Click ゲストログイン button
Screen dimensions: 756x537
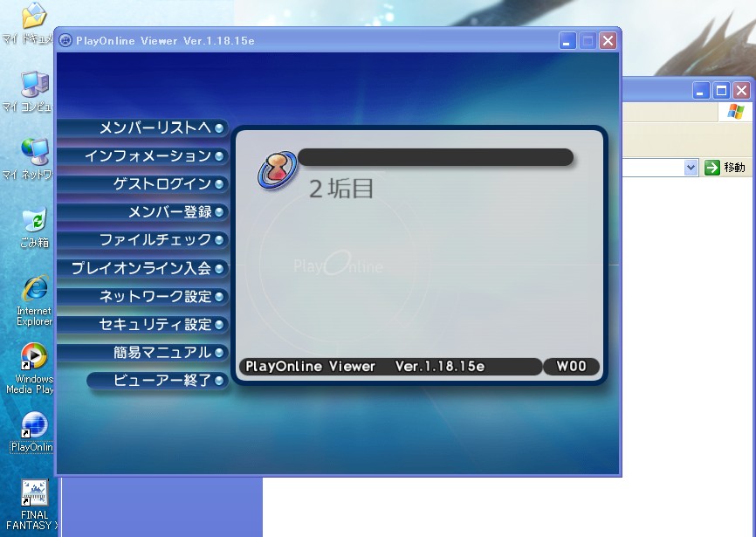pyautogui.click(x=162, y=184)
